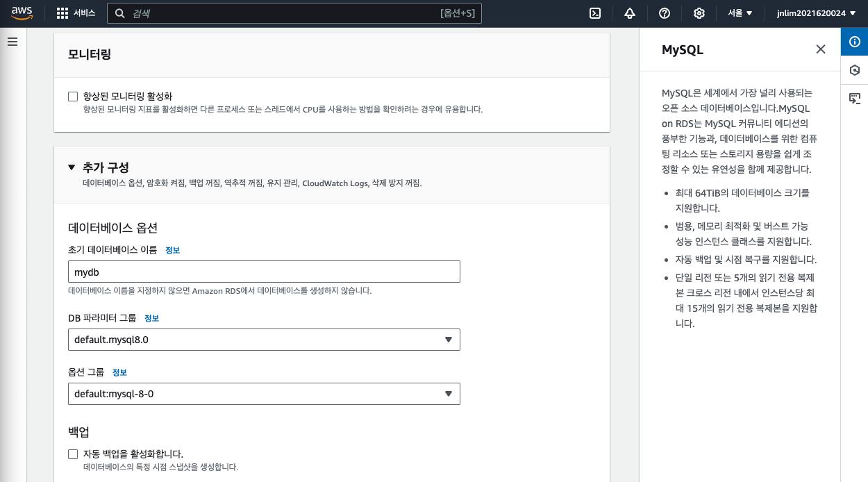Focus the initial database name field
This screenshot has height=482, width=868.
tap(264, 272)
